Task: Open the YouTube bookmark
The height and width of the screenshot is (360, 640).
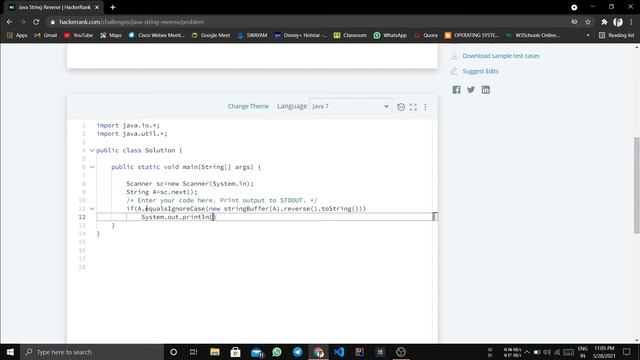Action: click(78, 36)
